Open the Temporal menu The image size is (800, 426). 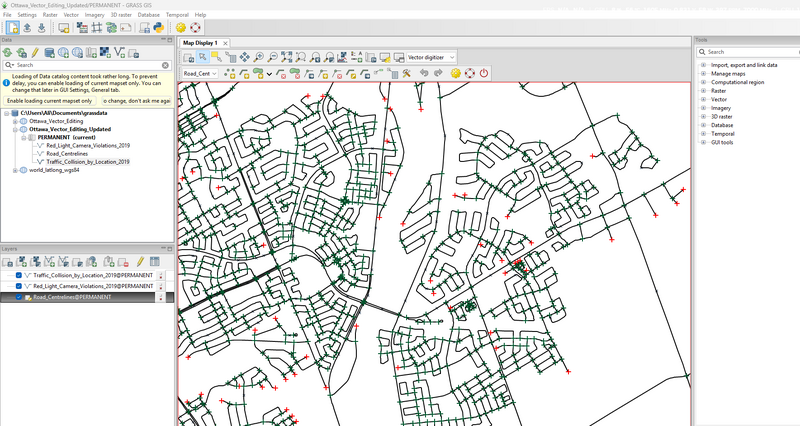[177, 15]
